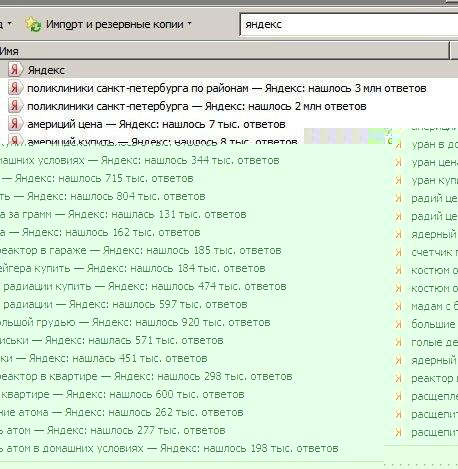
Task: Select the "Яндекс" row favicon
Action: click(x=14, y=70)
